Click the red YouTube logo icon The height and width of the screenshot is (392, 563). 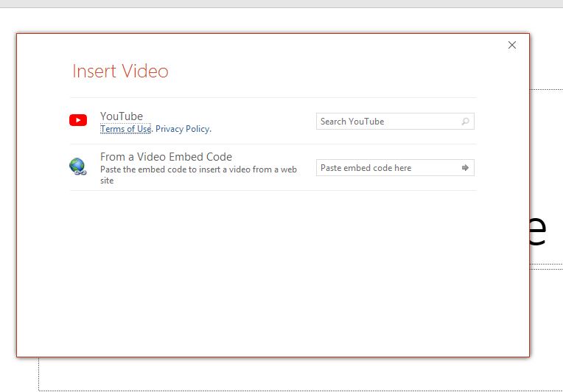[x=78, y=120]
